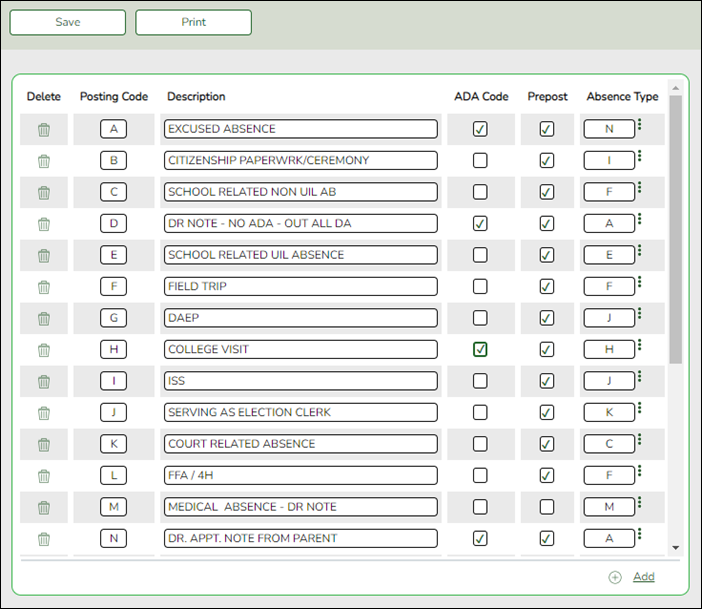
Task: Open absence type ellipsis for SCHOOL RELATED UIL ABSENCE
Action: tap(639, 250)
